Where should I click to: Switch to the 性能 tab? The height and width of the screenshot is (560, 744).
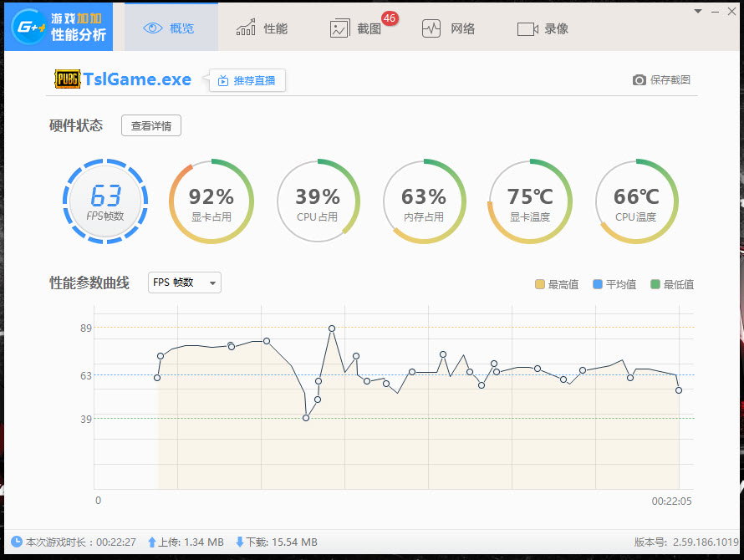[260, 27]
